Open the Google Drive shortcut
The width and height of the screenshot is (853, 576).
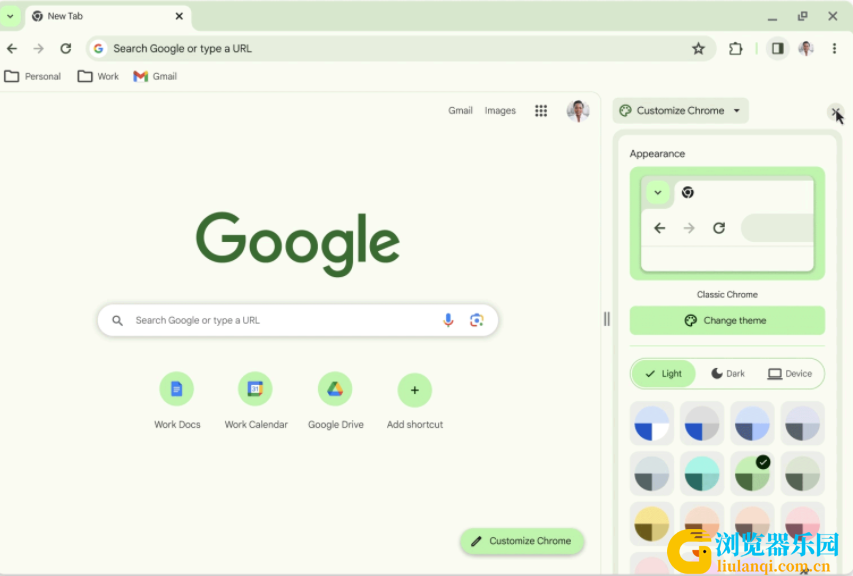[x=335, y=401]
